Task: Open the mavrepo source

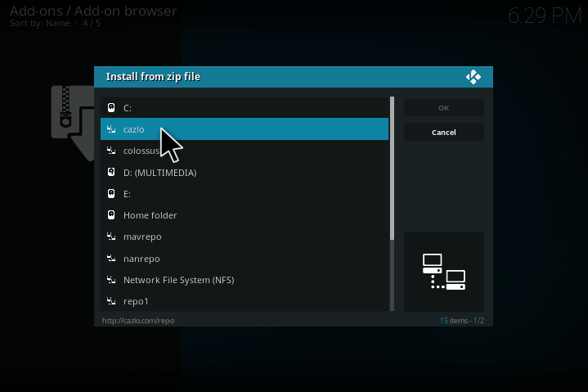Action: click(x=245, y=237)
